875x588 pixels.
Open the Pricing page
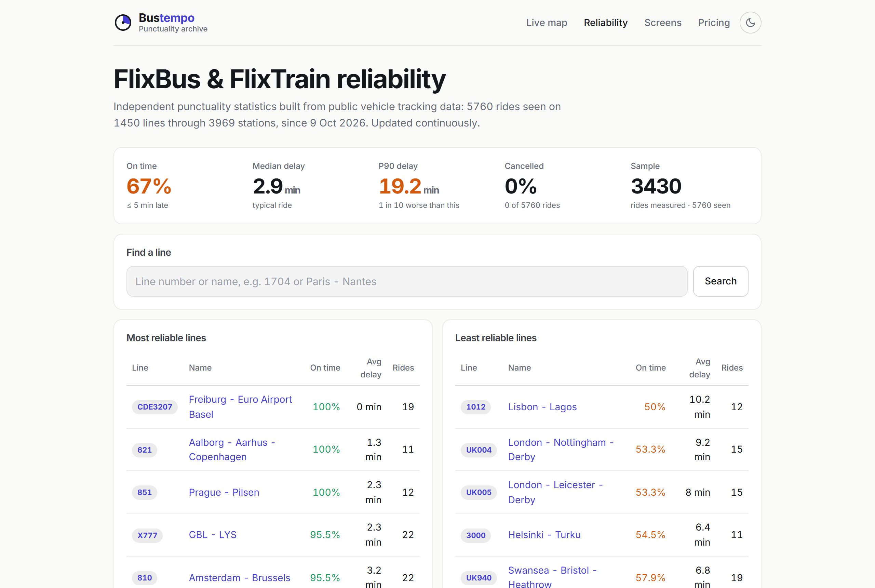[714, 23]
